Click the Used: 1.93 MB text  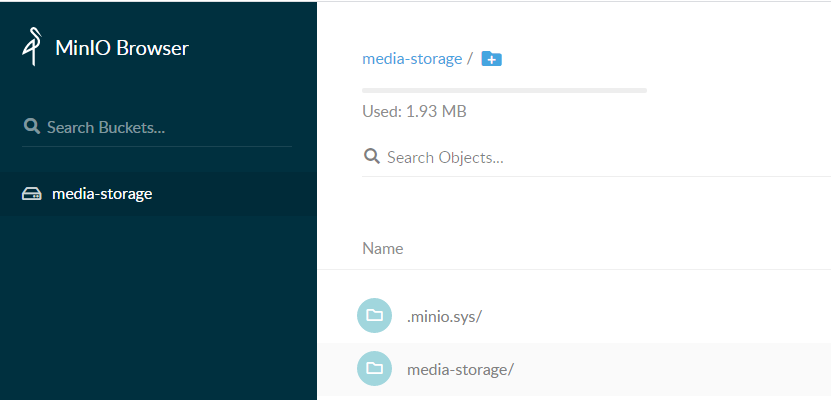coord(414,112)
